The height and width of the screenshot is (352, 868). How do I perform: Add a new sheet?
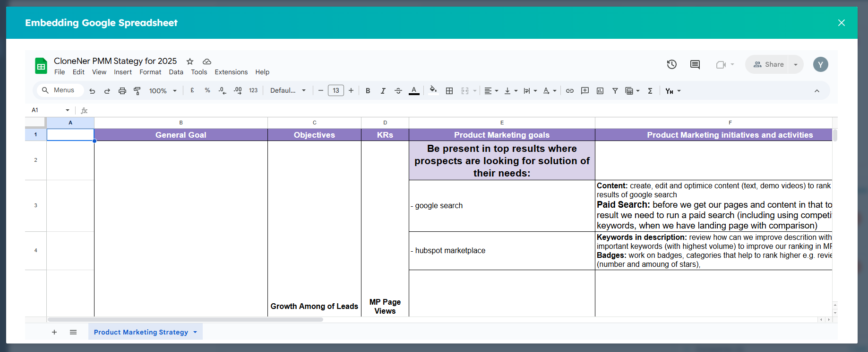[54, 332]
